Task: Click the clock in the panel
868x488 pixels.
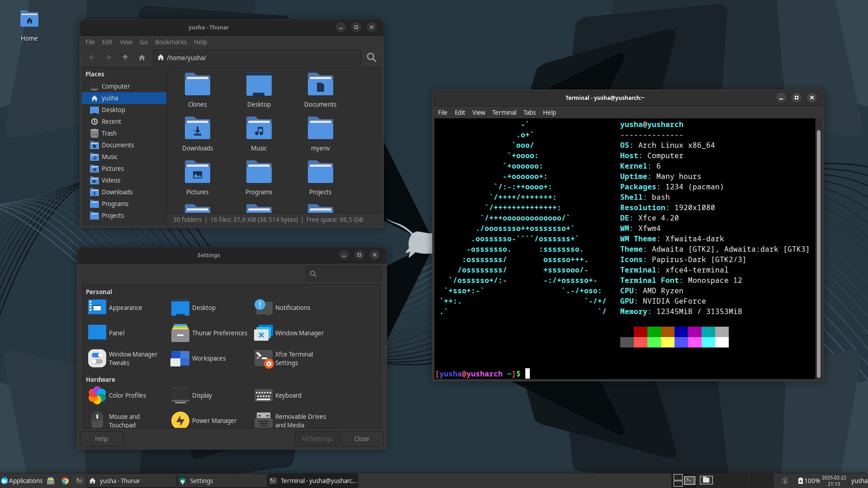Action: point(834,481)
